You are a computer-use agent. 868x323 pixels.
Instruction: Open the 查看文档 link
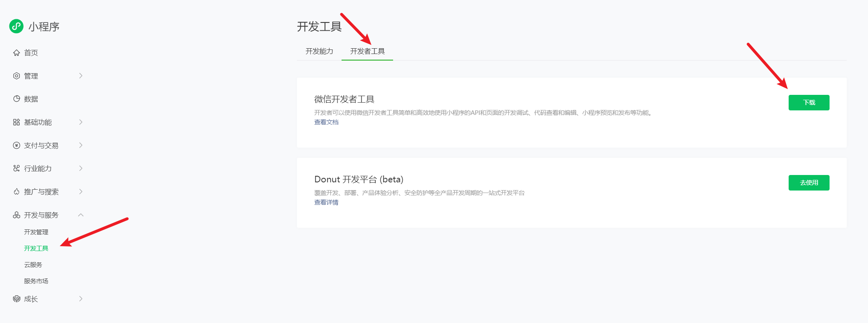pyautogui.click(x=326, y=122)
